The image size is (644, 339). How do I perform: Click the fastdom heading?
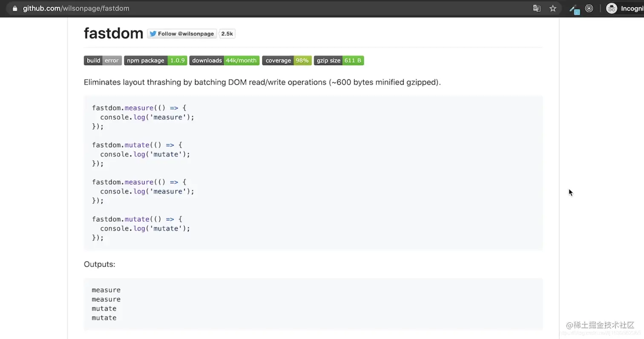[x=113, y=33]
